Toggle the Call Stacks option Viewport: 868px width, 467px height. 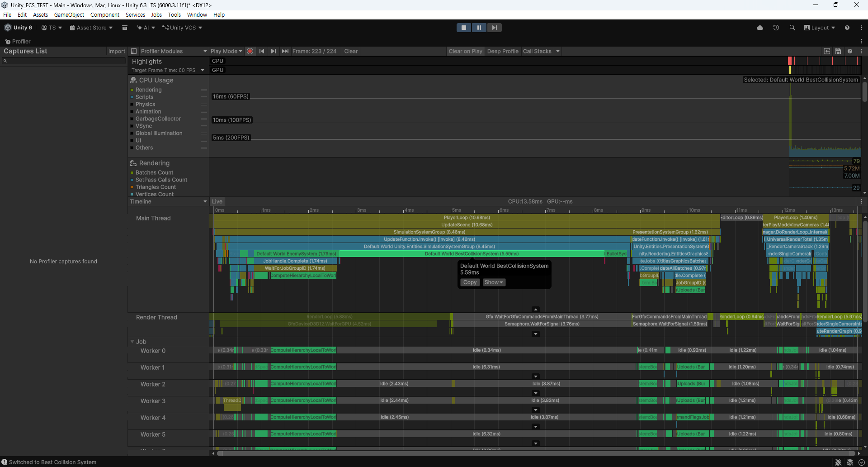[537, 51]
